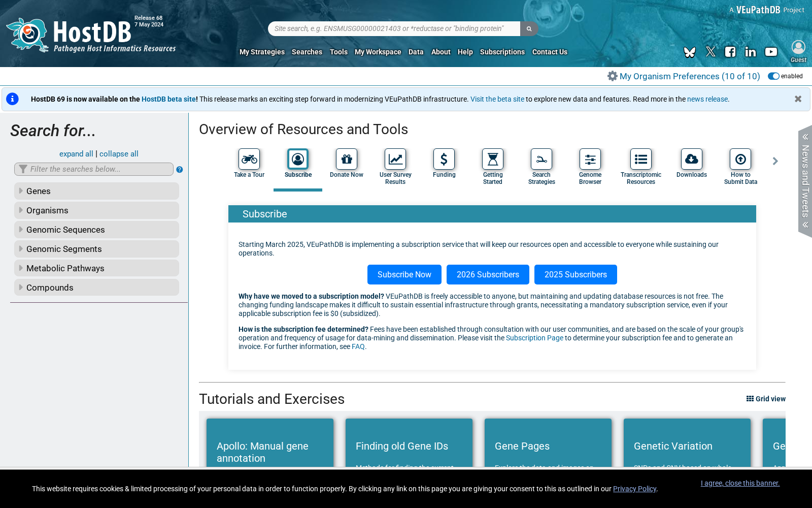Expand the News and Tweets side panel

(805, 181)
